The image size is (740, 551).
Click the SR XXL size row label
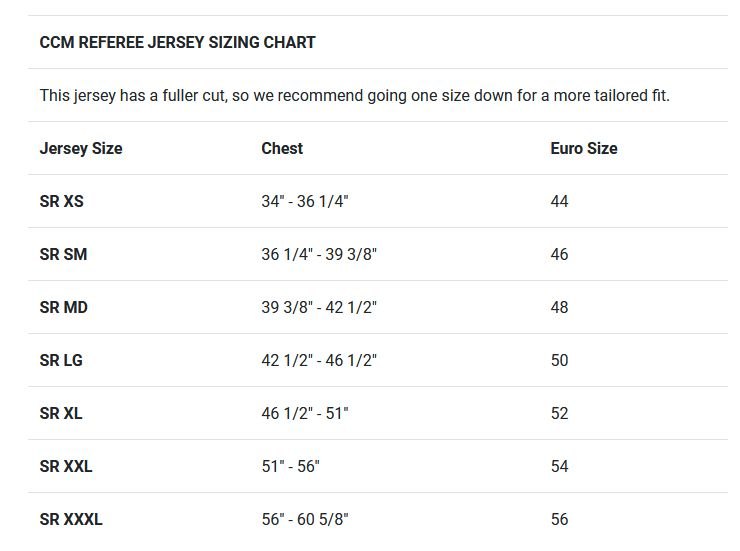click(x=66, y=466)
